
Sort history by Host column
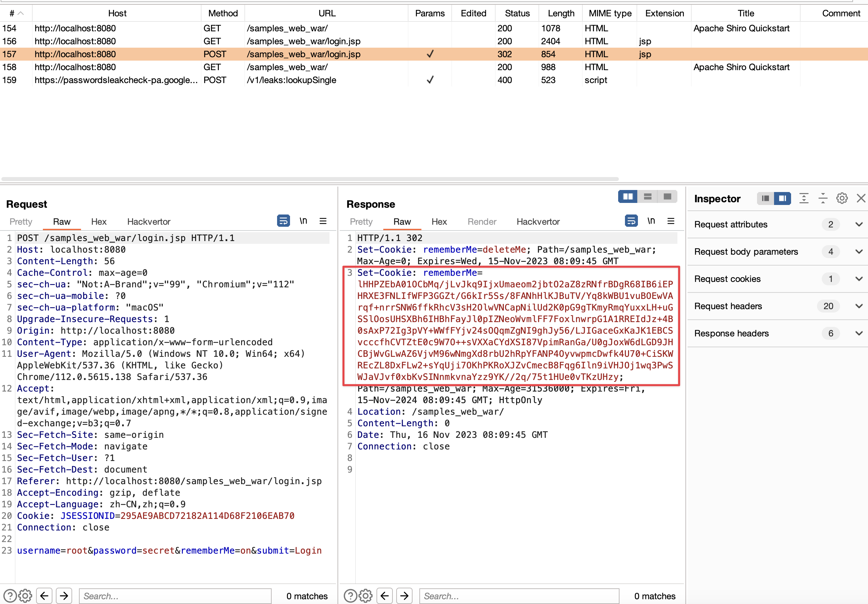click(117, 13)
